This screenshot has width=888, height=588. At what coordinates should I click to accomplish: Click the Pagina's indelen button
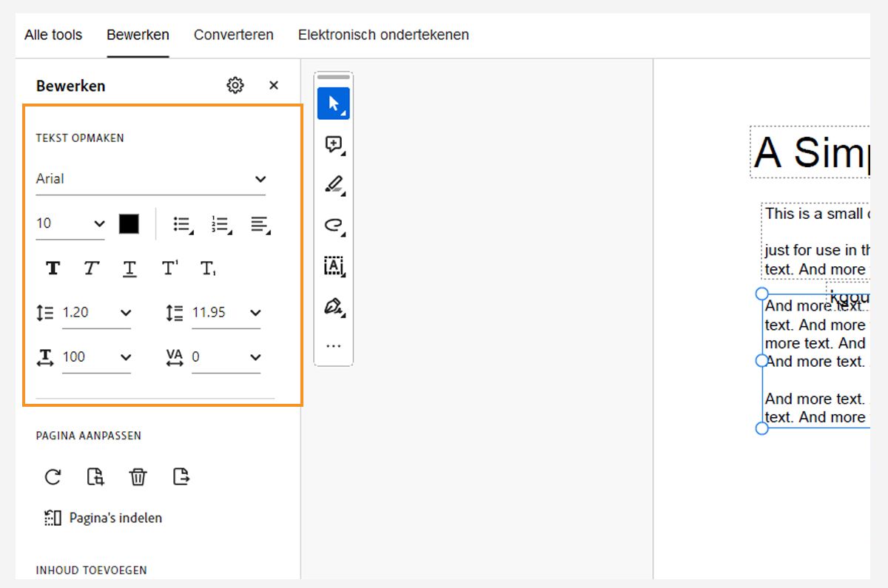tap(104, 518)
